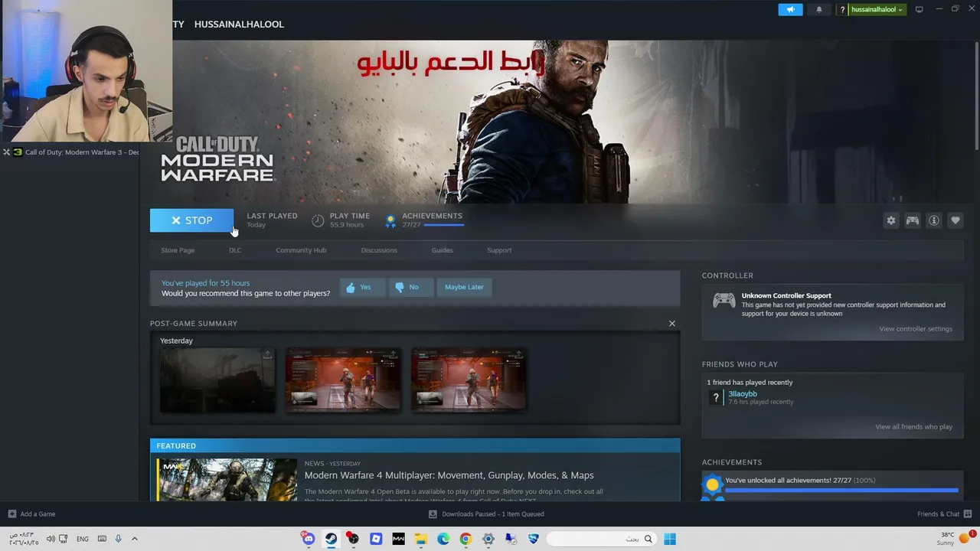This screenshot has height=551, width=980.
Task: Open controller layout icon near the banner
Action: coord(913,220)
